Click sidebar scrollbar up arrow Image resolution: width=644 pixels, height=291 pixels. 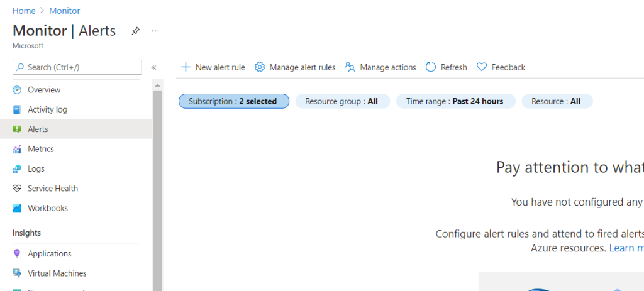pos(157,85)
